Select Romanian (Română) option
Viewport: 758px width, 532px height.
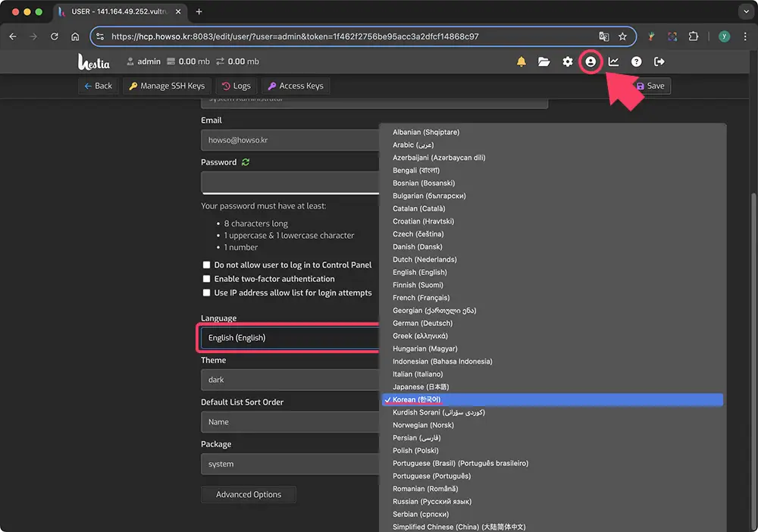pyautogui.click(x=552, y=489)
